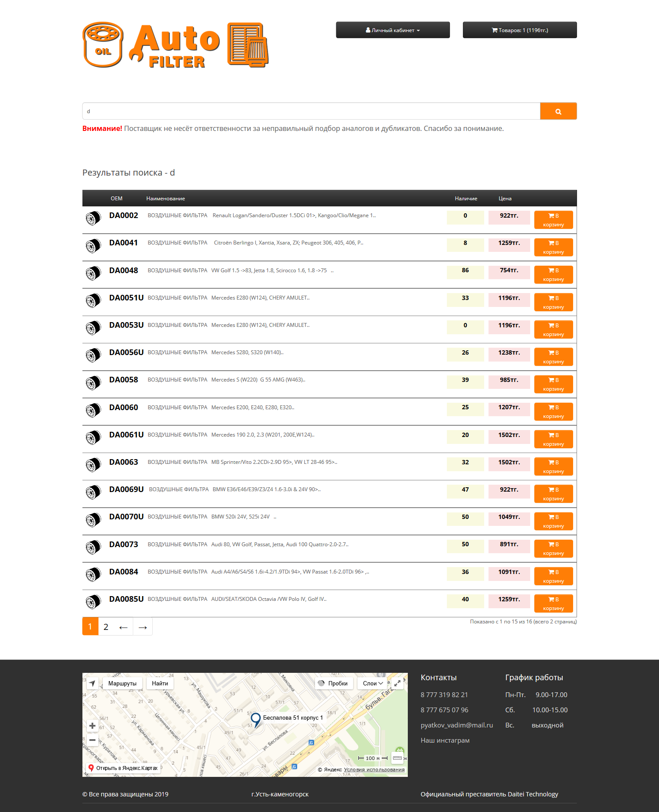Click the Цена column header
The height and width of the screenshot is (812, 659).
pos(505,198)
